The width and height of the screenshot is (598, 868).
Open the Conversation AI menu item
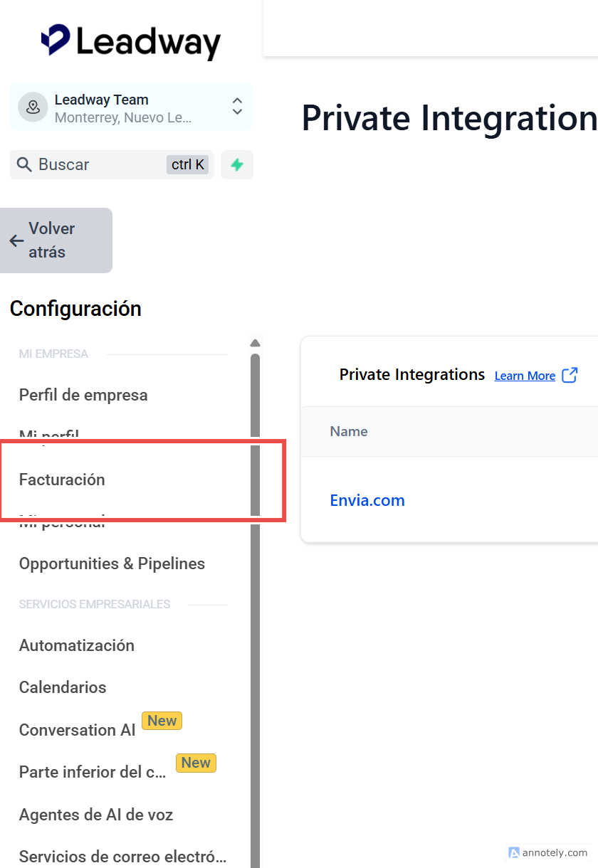(77, 730)
